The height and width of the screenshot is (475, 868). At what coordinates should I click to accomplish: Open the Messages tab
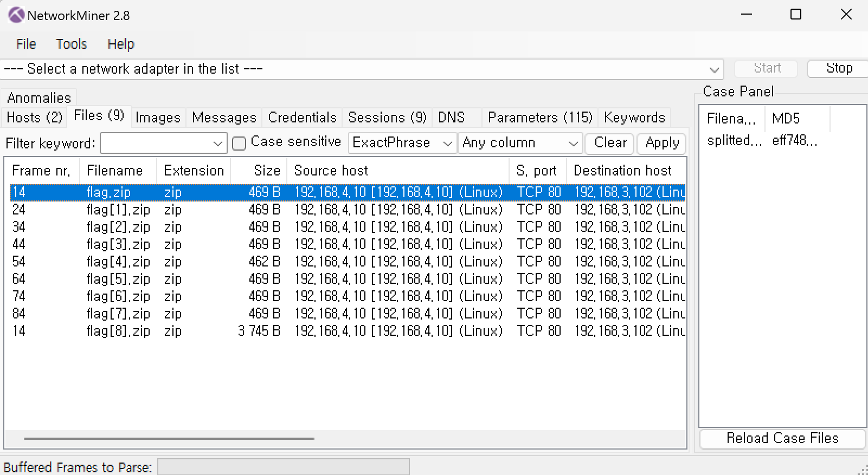[x=224, y=118]
